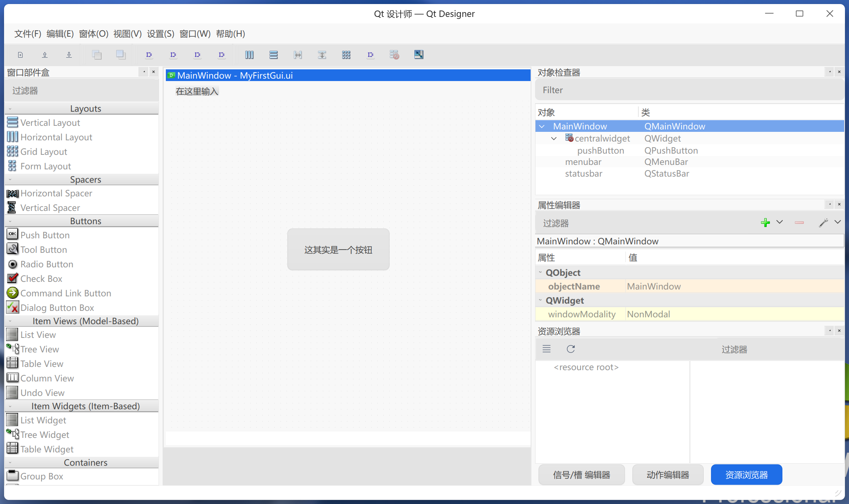Apply Lay Out Vertically in Splitter

coord(322,55)
